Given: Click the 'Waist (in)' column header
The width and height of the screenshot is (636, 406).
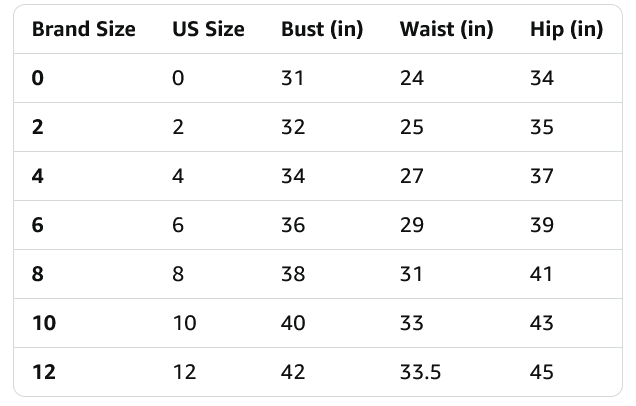Looking at the screenshot, I should coord(446,29).
